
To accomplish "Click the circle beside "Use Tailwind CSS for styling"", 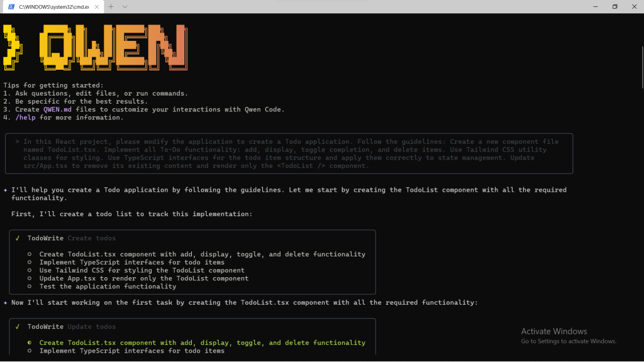I will point(30,271).
